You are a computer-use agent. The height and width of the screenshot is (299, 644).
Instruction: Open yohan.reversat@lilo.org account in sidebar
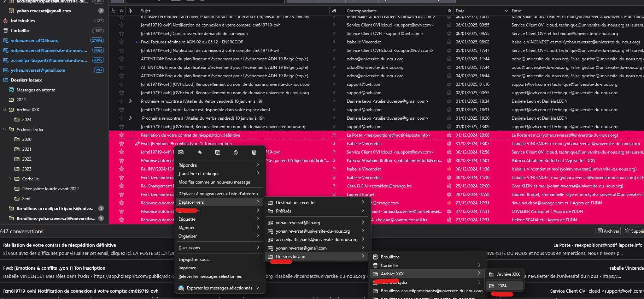pyautogui.click(x=35, y=41)
